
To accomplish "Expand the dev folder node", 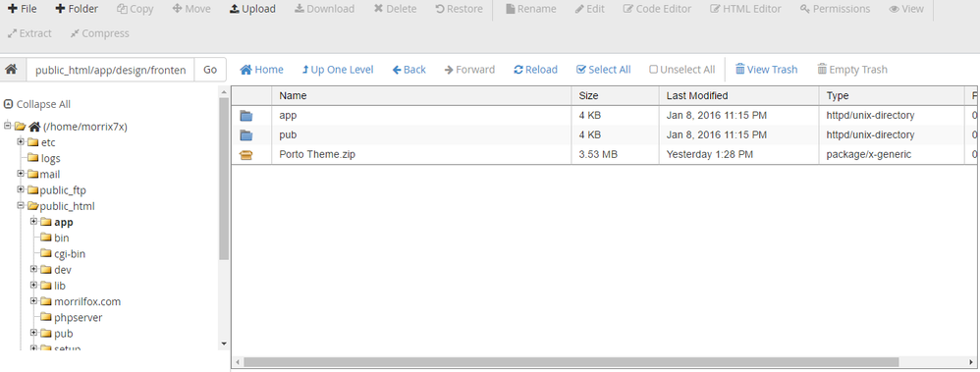I will tap(34, 270).
